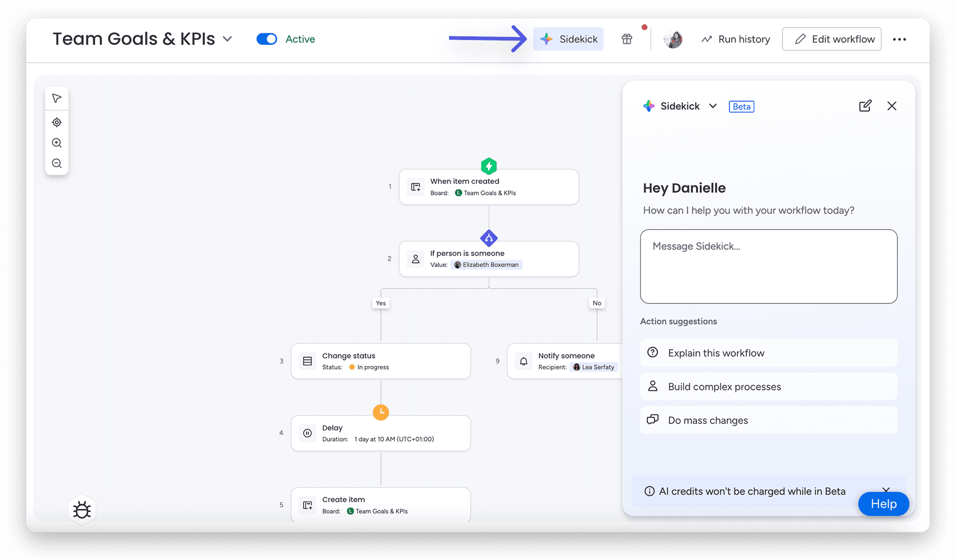Click the item-created icon in step 1

pos(416,186)
